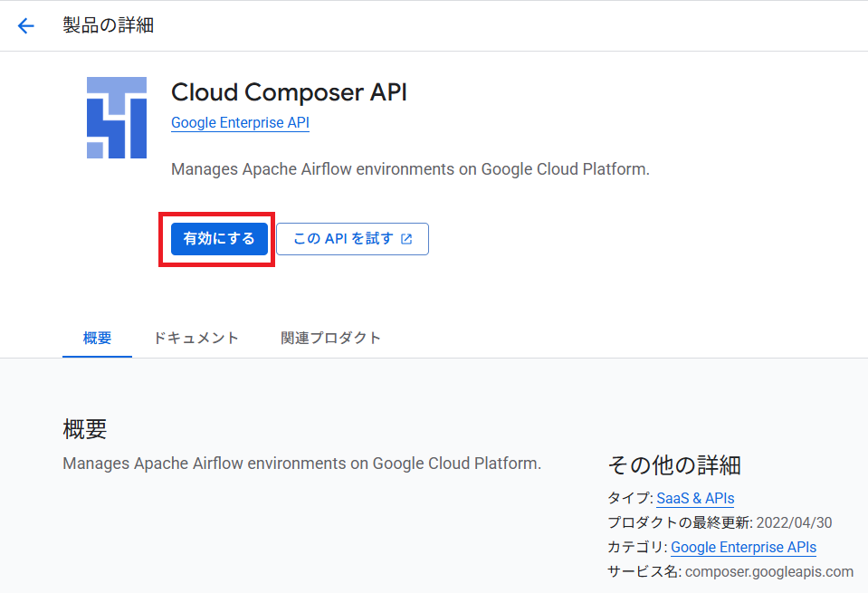Click the external-link icon beside この API を試す
The height and width of the screenshot is (593, 868).
407,239
